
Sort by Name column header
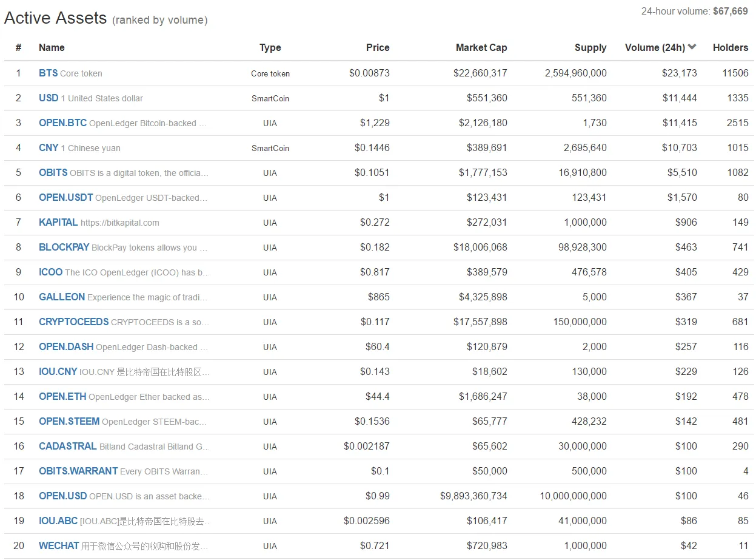[52, 47]
